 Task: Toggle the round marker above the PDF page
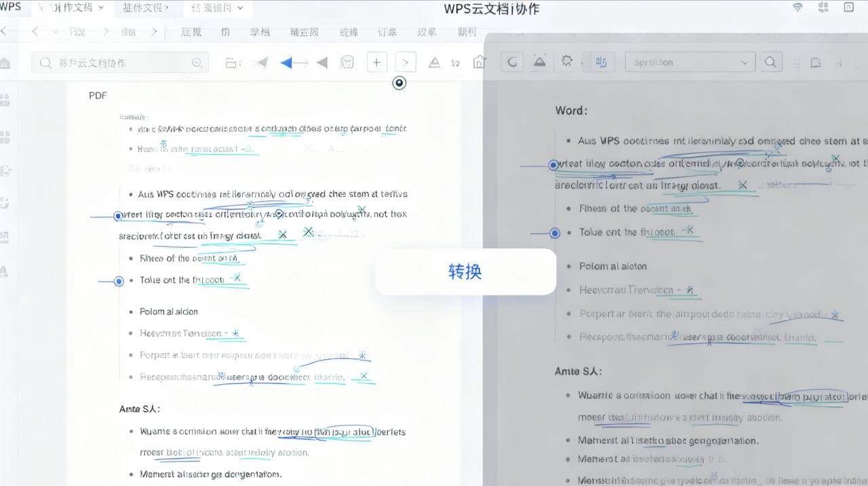pos(399,83)
